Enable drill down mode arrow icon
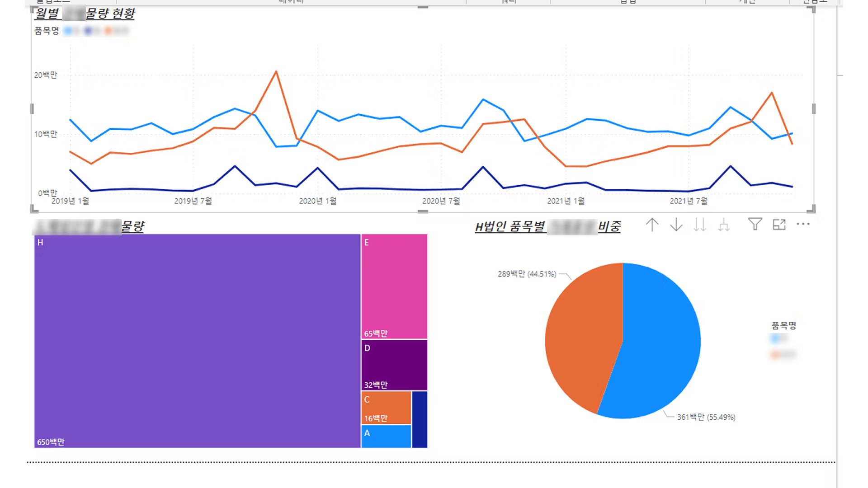Viewport: 868px width, 488px height. click(x=676, y=225)
